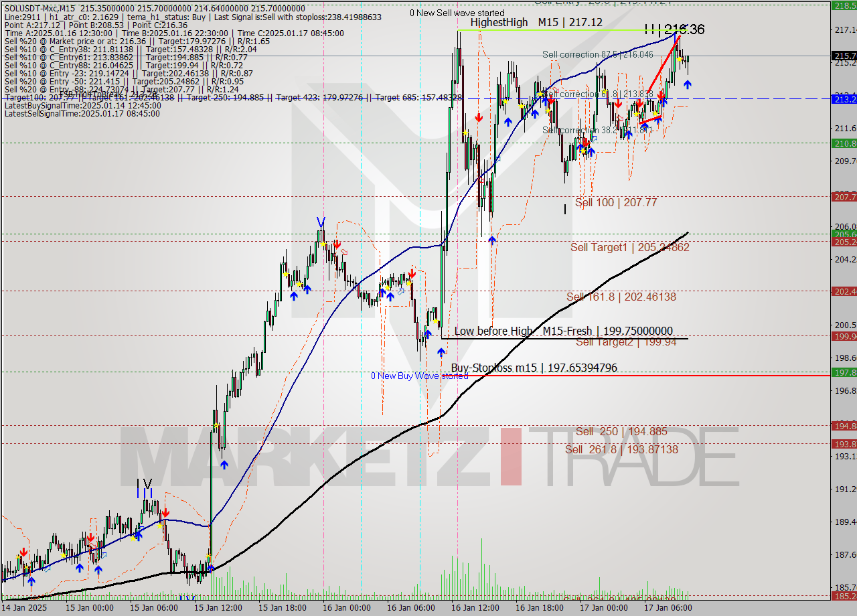Click 'Sell correction 87.5 | 216.046' label
857x616 pixels.
tap(597, 54)
